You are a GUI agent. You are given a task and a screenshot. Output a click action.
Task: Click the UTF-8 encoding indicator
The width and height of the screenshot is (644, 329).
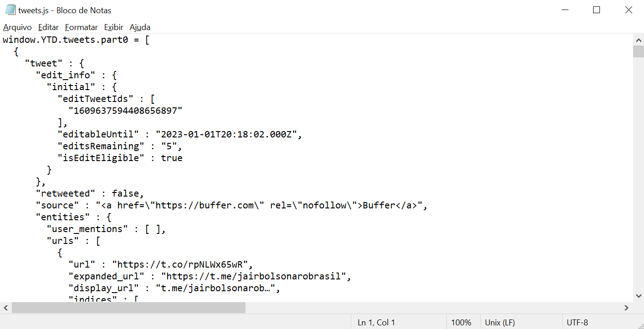pyautogui.click(x=577, y=322)
